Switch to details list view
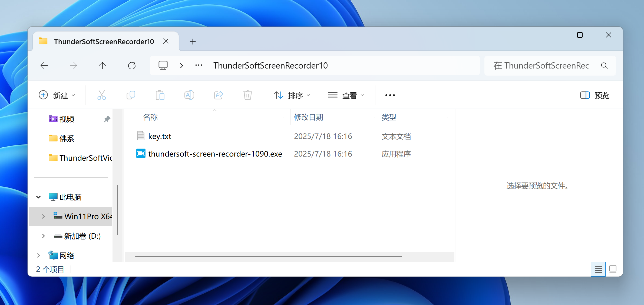644x305 pixels. (x=598, y=269)
